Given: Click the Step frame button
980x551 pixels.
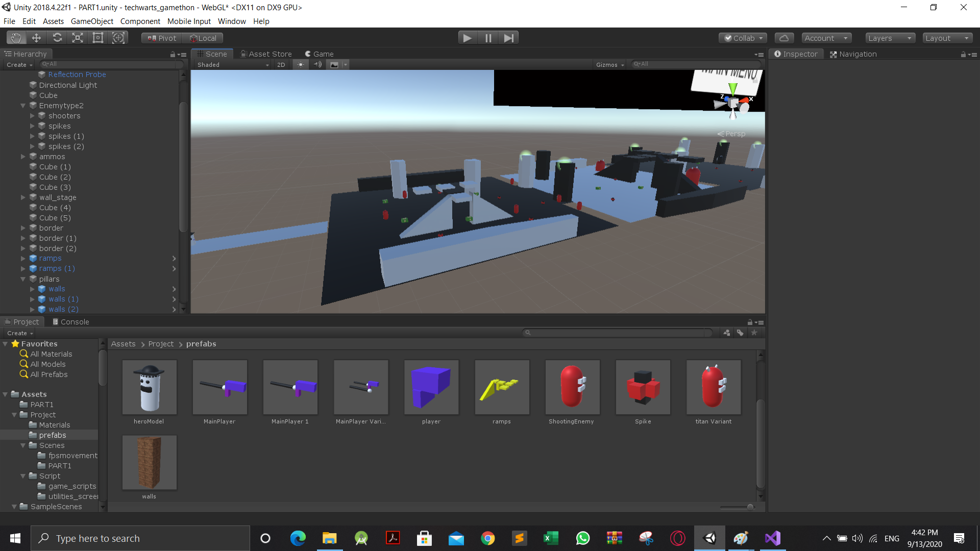Looking at the screenshot, I should 508,38.
